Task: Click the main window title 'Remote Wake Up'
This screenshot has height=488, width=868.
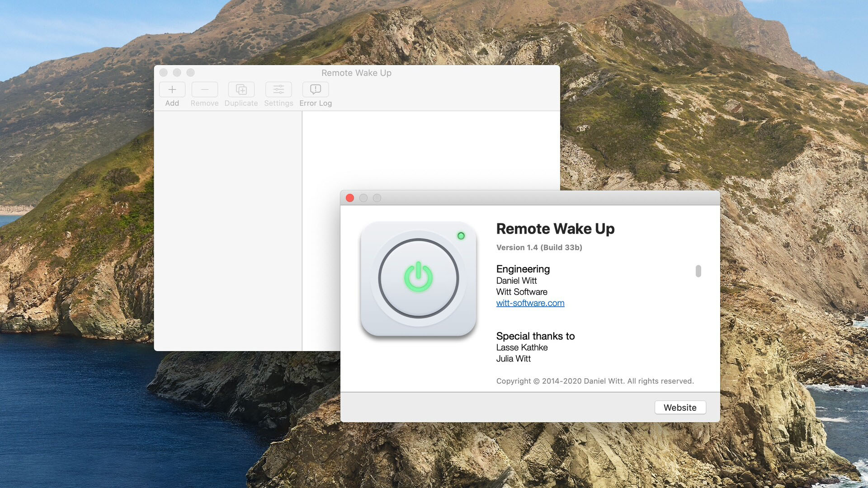Action: 356,73
